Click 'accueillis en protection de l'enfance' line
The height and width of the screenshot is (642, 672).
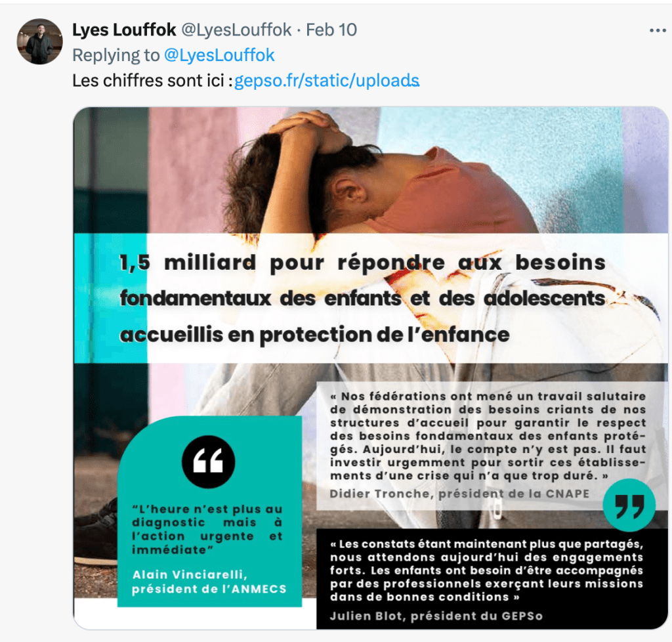314,335
